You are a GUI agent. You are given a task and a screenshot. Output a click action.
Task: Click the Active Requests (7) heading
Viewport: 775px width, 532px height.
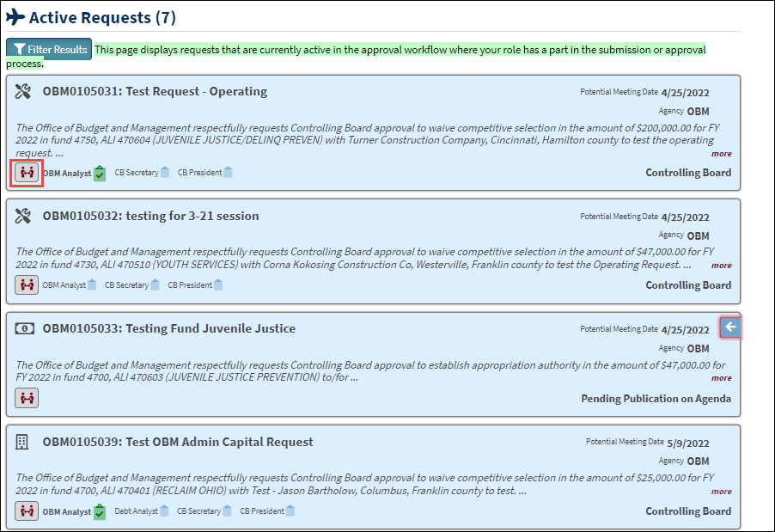pos(102,17)
